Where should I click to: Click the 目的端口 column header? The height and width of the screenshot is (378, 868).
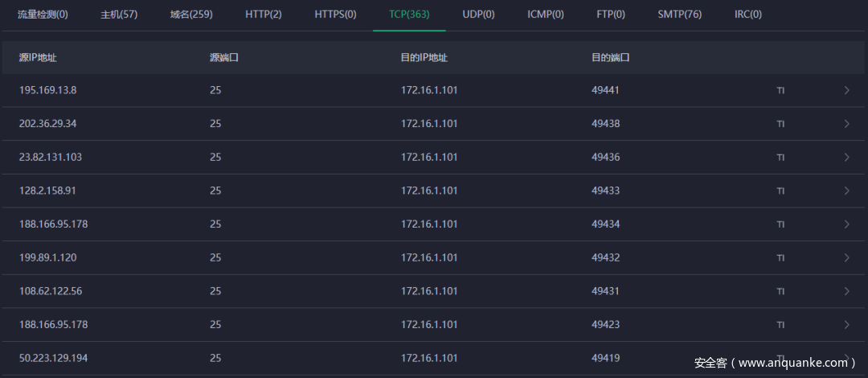tap(610, 58)
